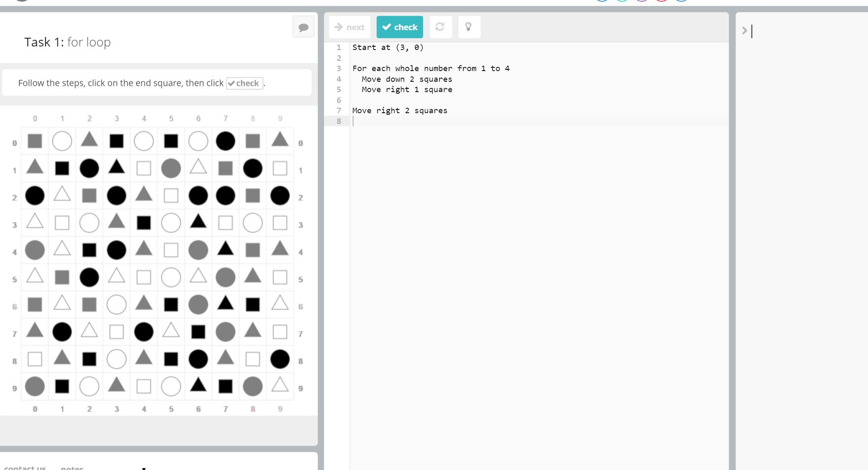Select the grey triangle at column 9, row 0
The height and width of the screenshot is (470, 868).
280,140
